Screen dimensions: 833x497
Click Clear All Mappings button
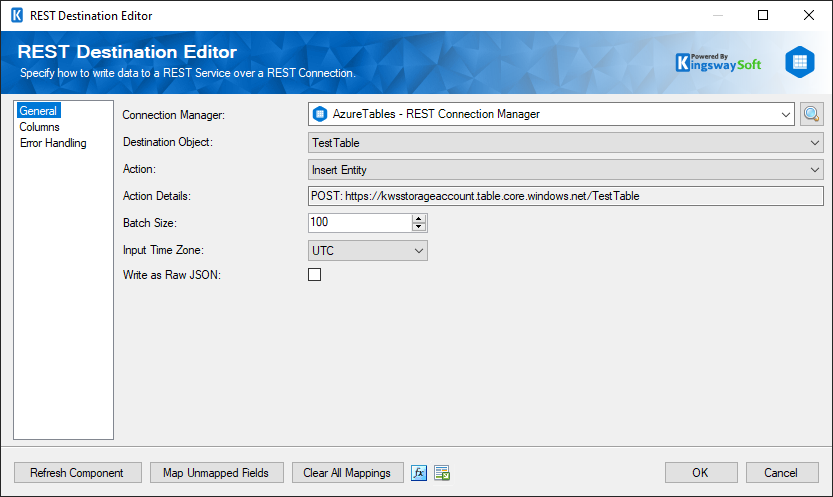tap(347, 473)
